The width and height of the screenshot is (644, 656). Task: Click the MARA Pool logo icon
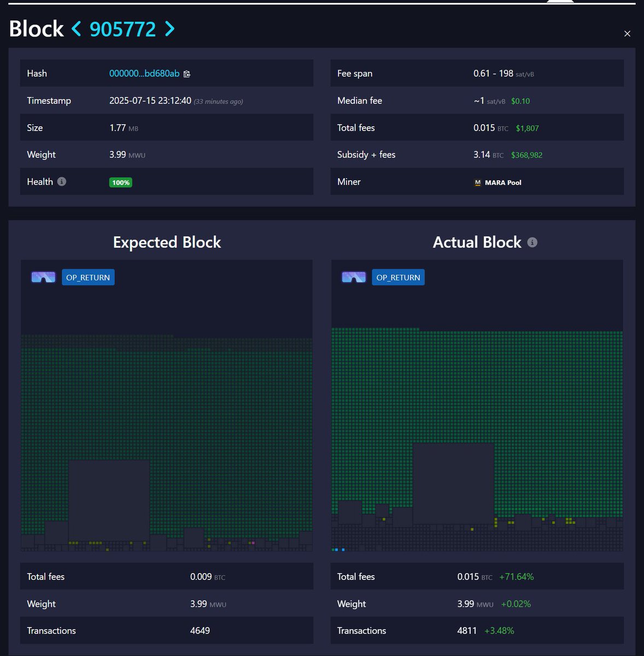478,183
